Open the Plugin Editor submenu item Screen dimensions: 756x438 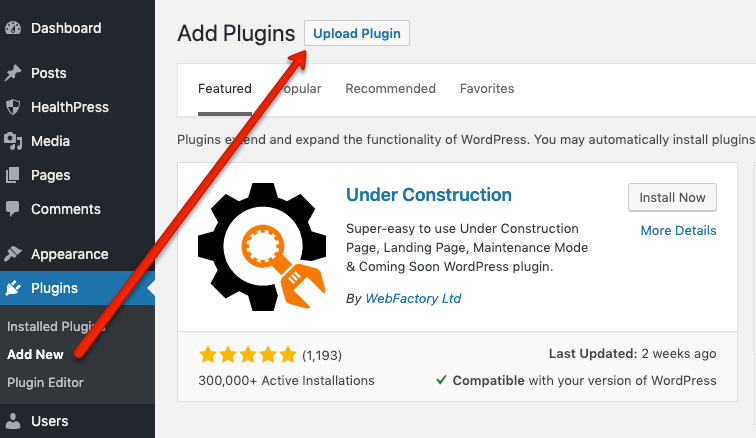45,382
